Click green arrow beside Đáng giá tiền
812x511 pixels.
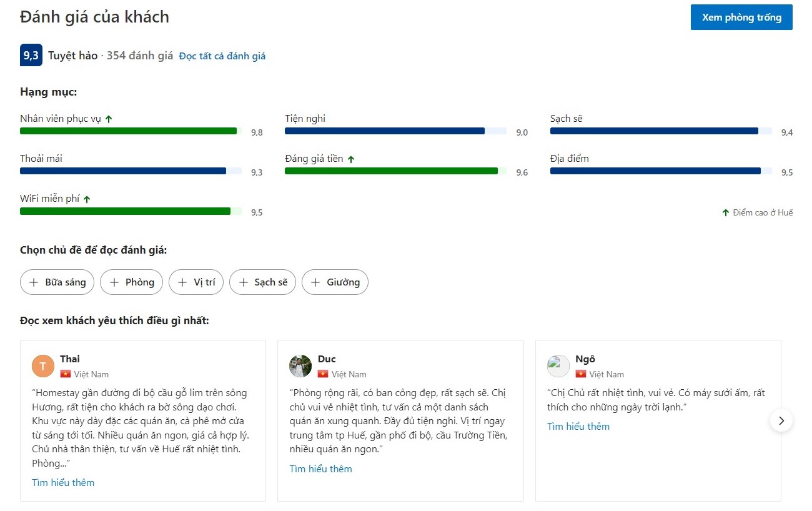351,159
